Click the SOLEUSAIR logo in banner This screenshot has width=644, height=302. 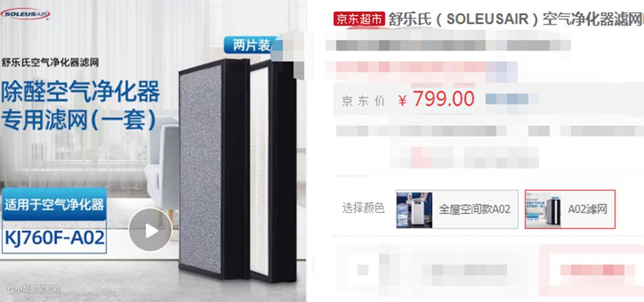coord(25,14)
